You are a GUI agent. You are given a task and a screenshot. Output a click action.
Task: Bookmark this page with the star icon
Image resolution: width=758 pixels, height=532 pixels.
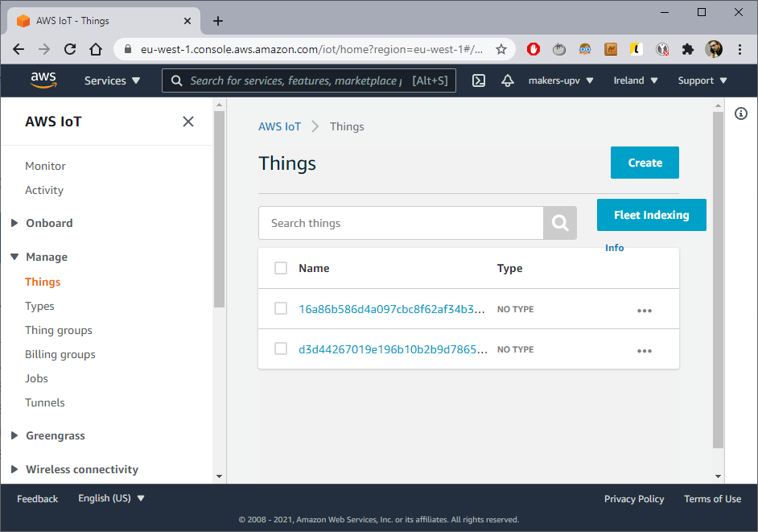point(501,49)
